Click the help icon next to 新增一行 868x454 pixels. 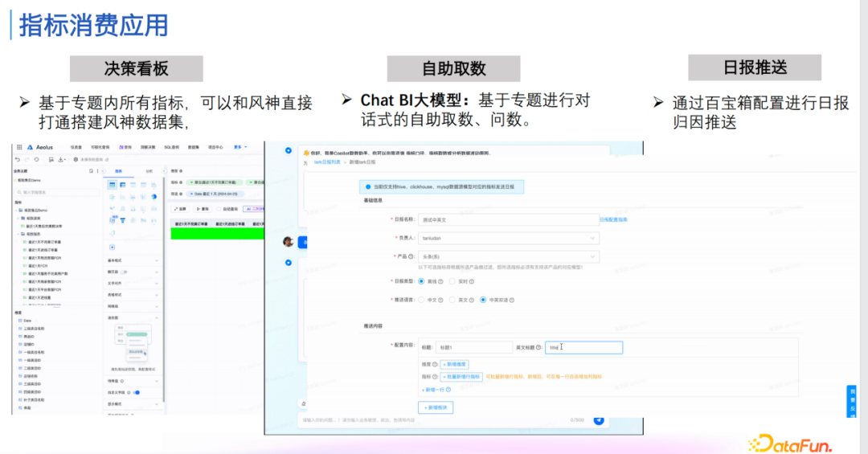point(448,390)
